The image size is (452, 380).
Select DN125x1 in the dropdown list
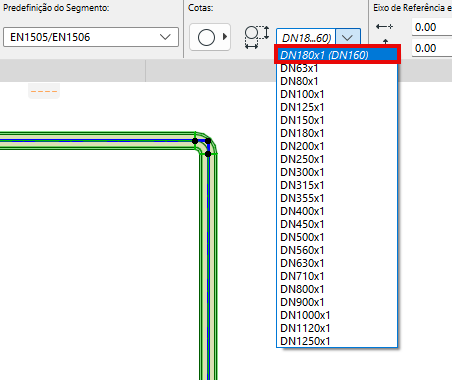337,107
